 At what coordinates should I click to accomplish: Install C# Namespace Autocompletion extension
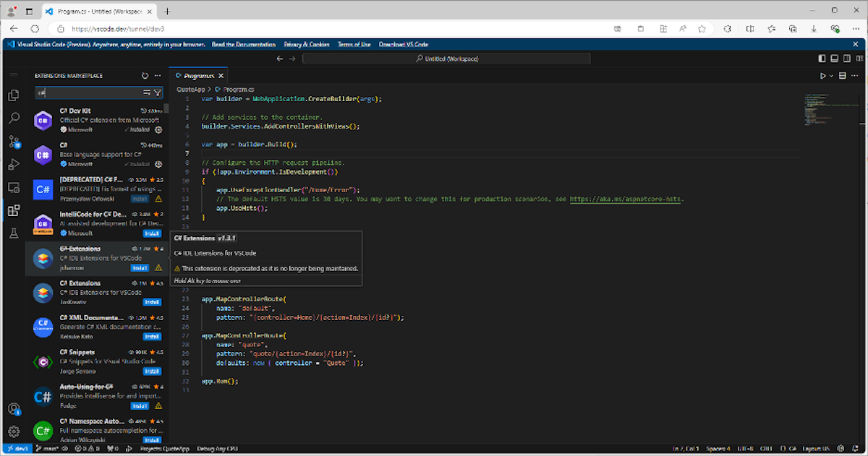coord(152,439)
